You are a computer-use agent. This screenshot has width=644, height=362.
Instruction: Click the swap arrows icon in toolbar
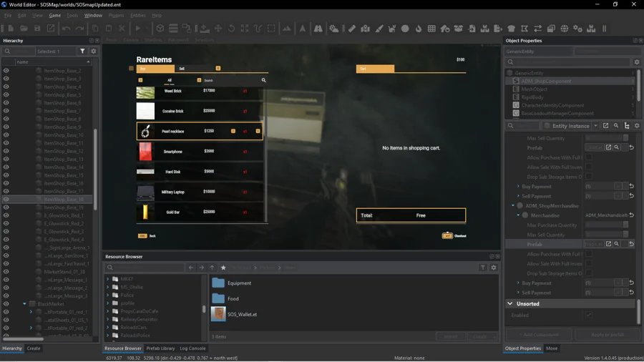coord(537,29)
